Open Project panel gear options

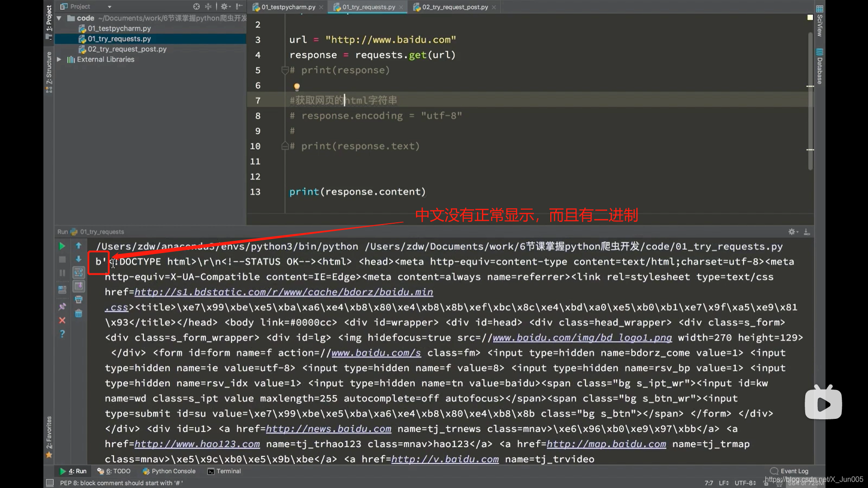(x=225, y=6)
